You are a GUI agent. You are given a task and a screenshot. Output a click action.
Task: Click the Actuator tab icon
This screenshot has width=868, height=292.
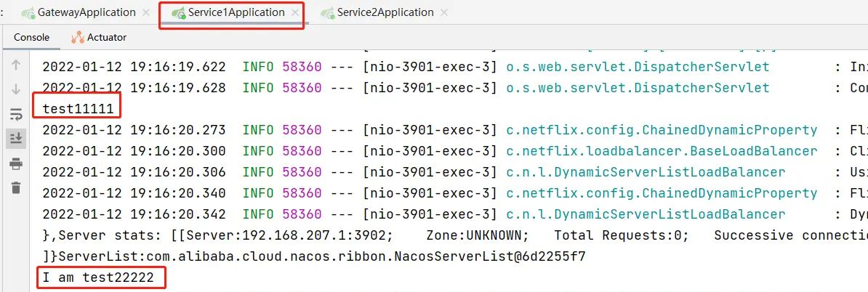(78, 37)
